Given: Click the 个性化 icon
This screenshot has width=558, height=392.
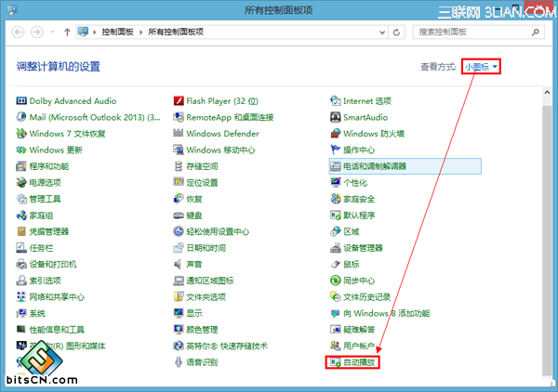Looking at the screenshot, I should 335,182.
